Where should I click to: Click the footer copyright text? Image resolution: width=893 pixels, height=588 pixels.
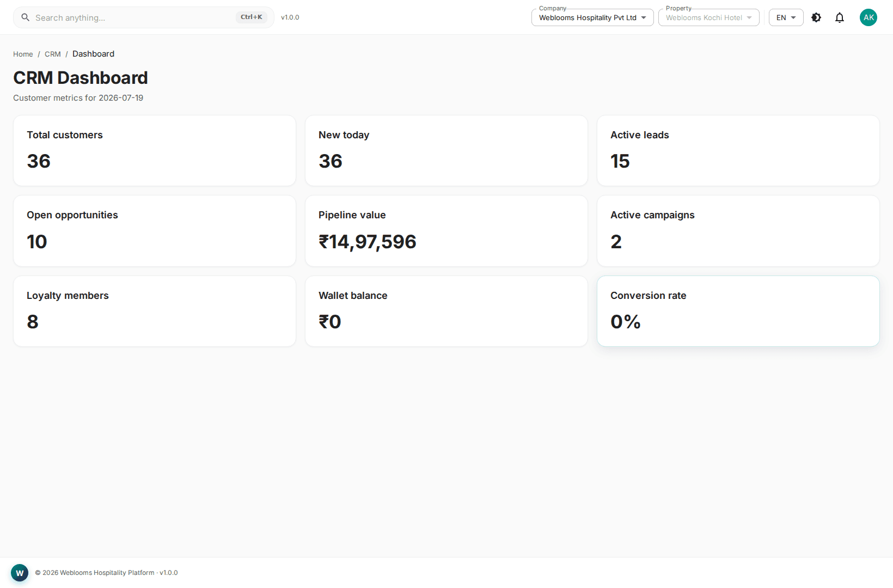tap(106, 573)
